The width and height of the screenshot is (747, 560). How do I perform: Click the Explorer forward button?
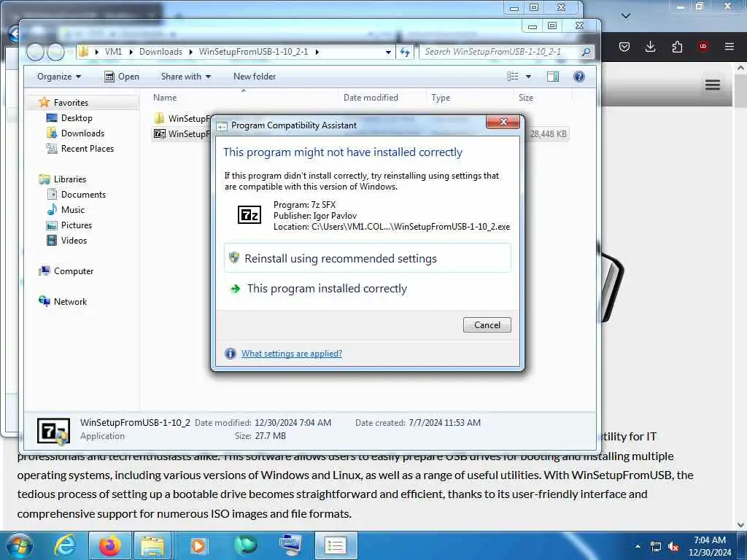pyautogui.click(x=55, y=52)
